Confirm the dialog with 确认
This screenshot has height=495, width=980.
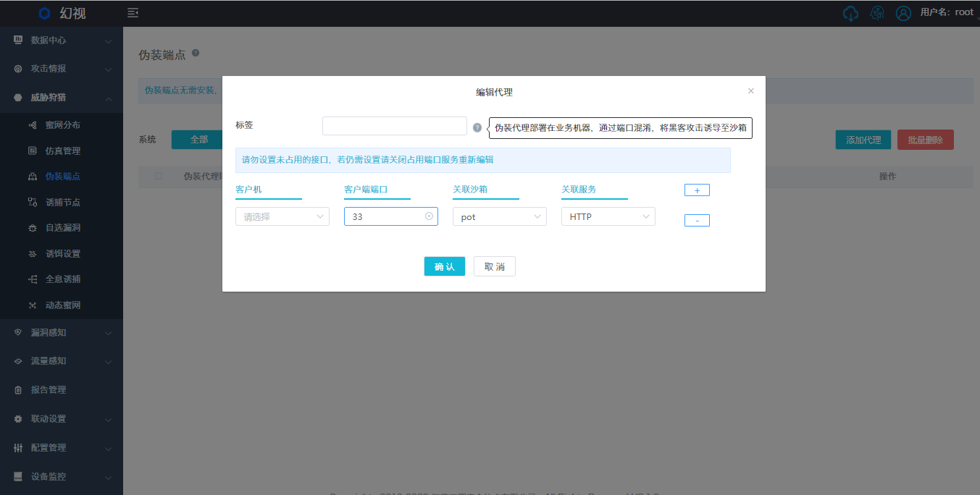pos(445,266)
